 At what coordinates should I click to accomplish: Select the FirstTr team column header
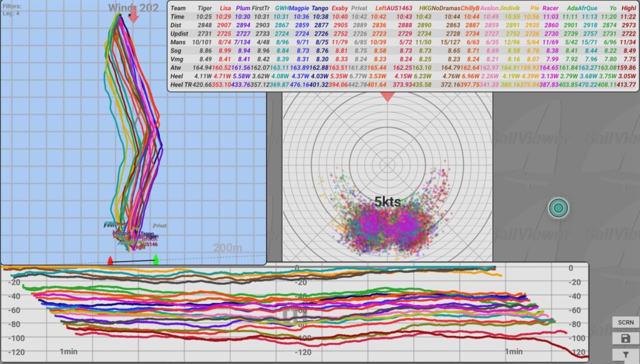click(x=261, y=8)
